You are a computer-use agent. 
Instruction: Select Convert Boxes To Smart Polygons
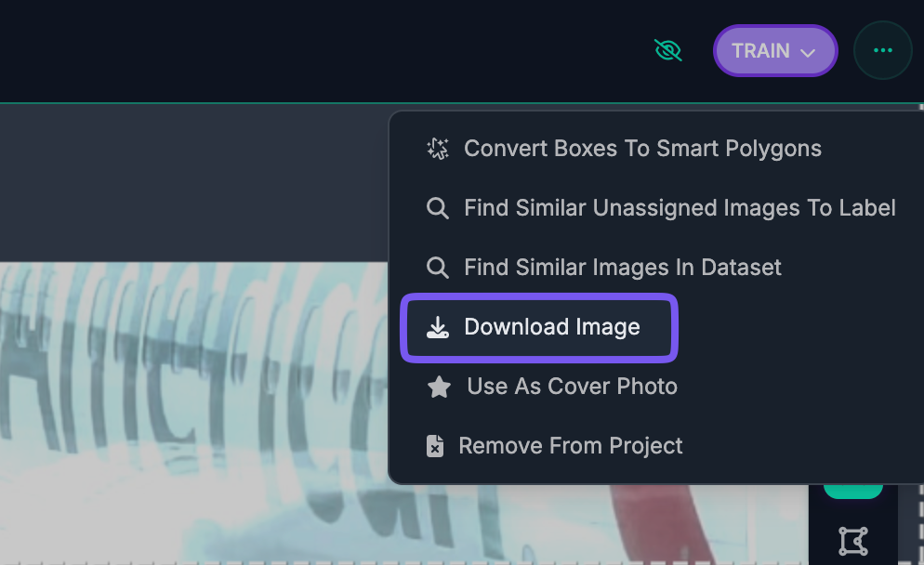point(641,149)
